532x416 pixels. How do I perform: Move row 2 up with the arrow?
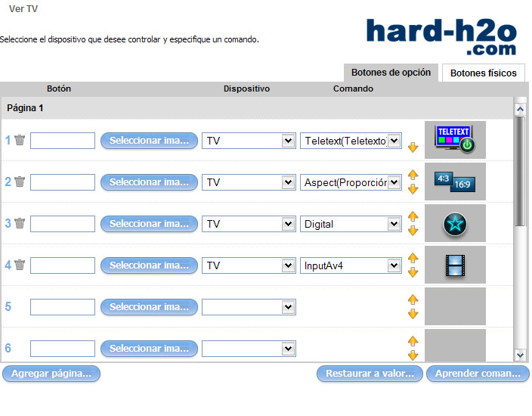point(413,175)
